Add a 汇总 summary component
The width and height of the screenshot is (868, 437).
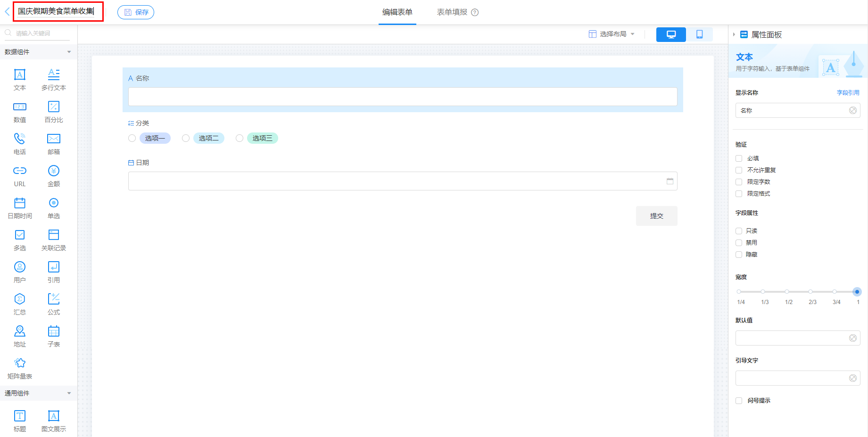20,304
